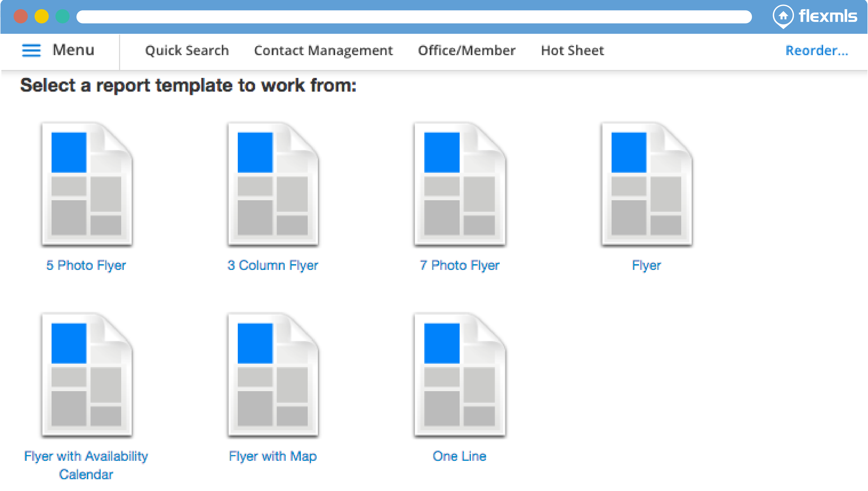Pick the Flyer with Availability Calendar icon
The image size is (868, 491).
87,375
